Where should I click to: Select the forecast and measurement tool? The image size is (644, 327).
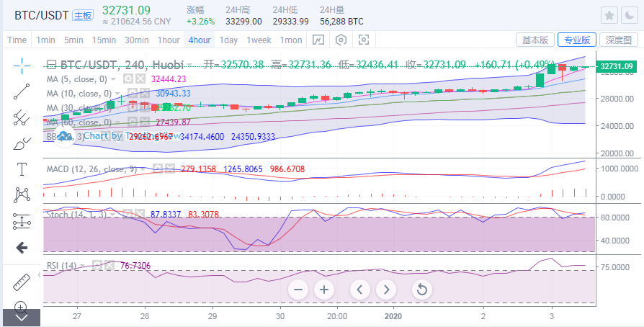(x=22, y=221)
